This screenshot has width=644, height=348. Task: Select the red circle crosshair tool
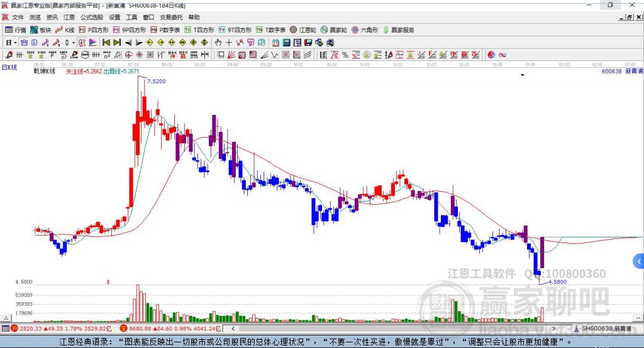(128, 55)
